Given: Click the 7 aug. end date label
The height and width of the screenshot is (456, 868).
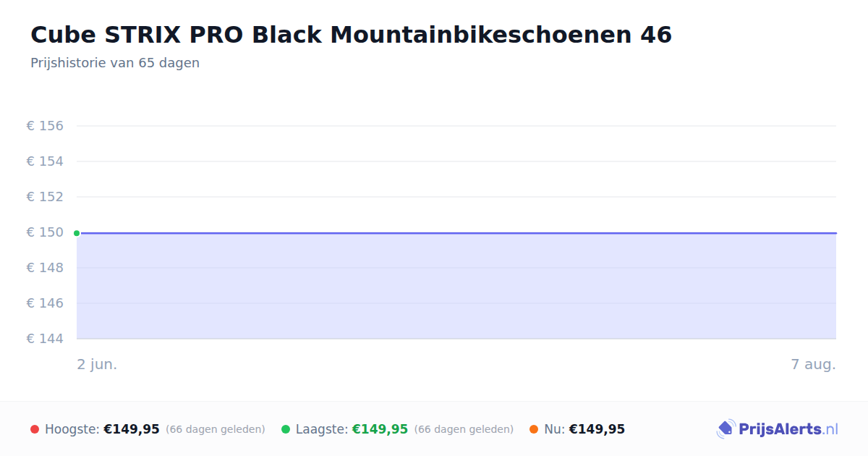Looking at the screenshot, I should tap(813, 365).
